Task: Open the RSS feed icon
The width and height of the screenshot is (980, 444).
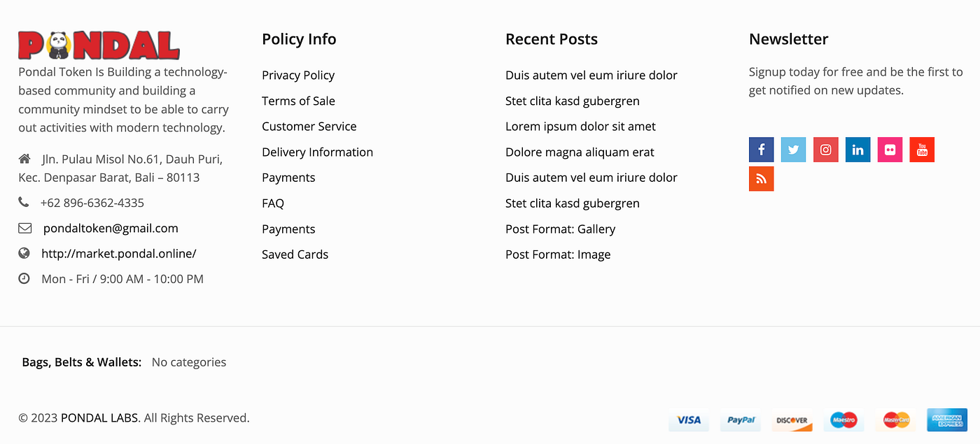Action: pos(761,179)
